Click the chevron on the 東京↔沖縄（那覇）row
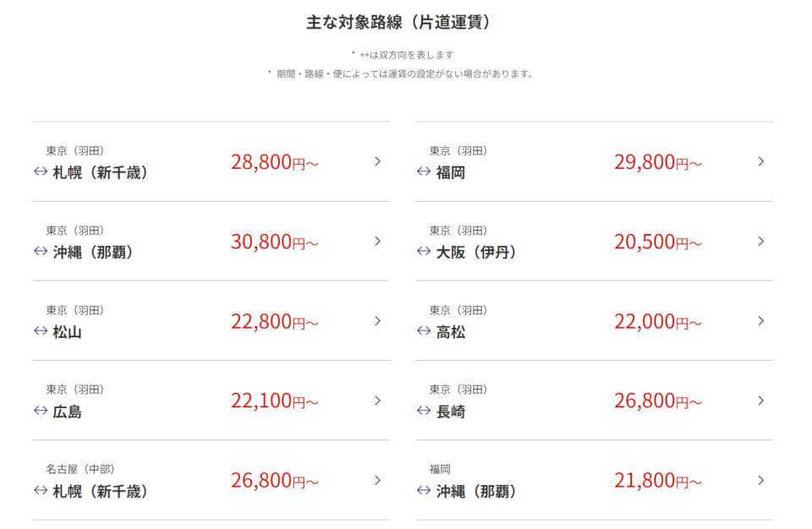This screenshot has height=529, width=812. point(377,241)
